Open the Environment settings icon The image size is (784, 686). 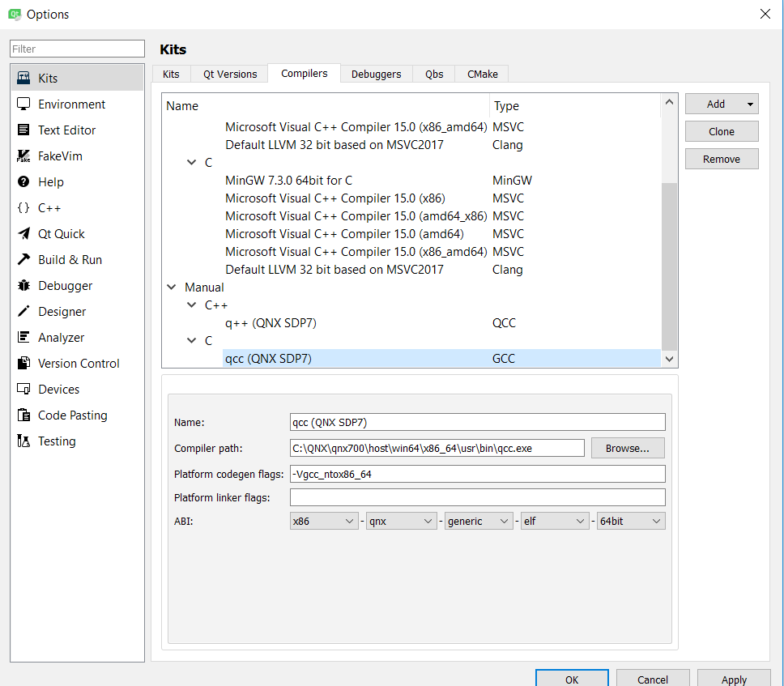click(x=23, y=104)
